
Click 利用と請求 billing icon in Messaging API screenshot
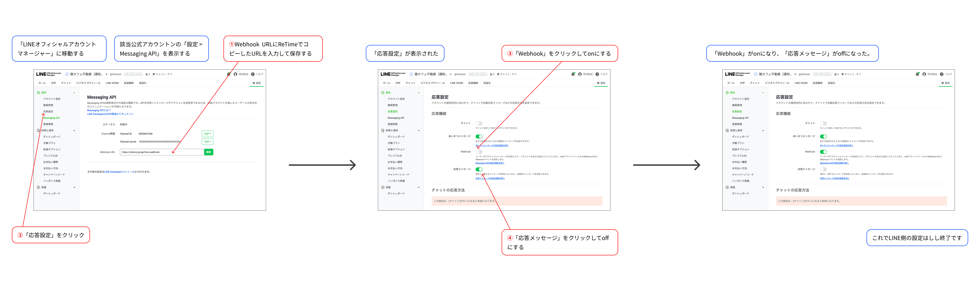click(38, 130)
